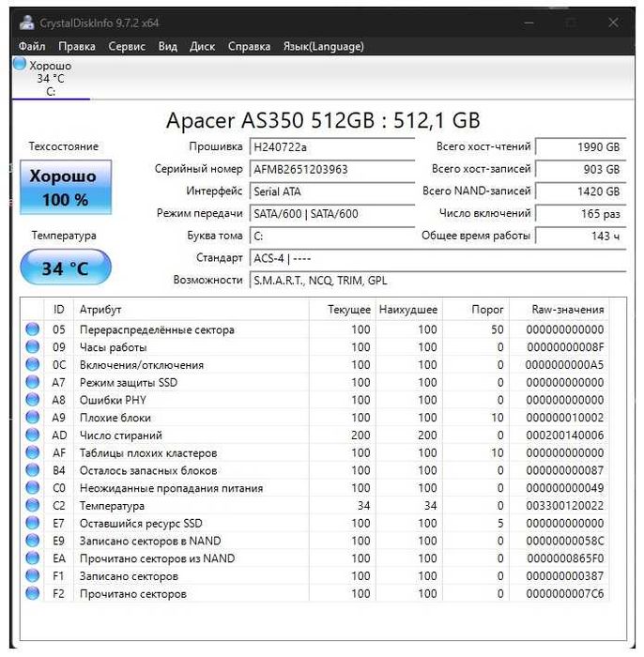Click status icon for Ошибки PHY row
This screenshot has height=657, width=644.
(32, 400)
